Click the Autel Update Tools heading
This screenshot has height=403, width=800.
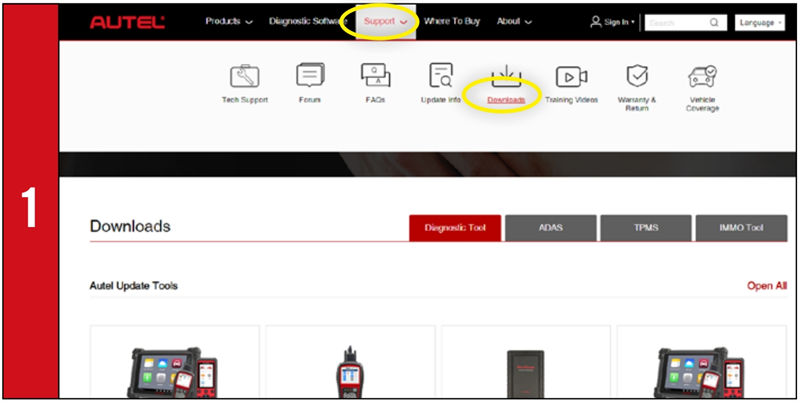tap(134, 286)
